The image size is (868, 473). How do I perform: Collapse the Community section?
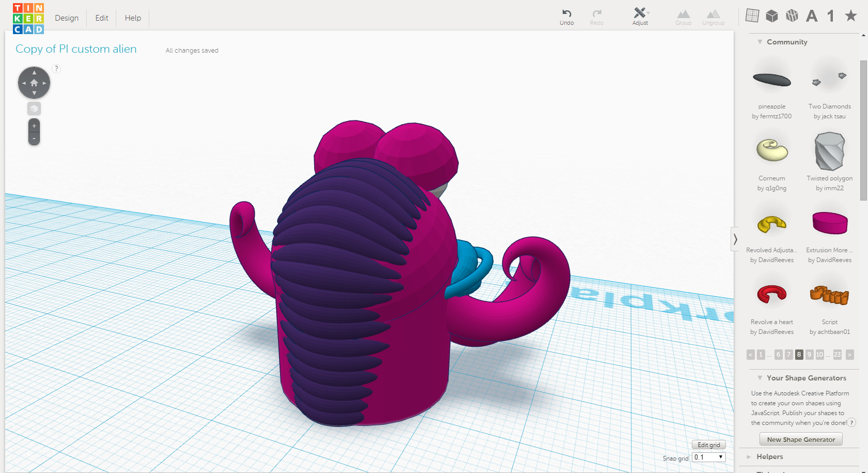coord(760,42)
